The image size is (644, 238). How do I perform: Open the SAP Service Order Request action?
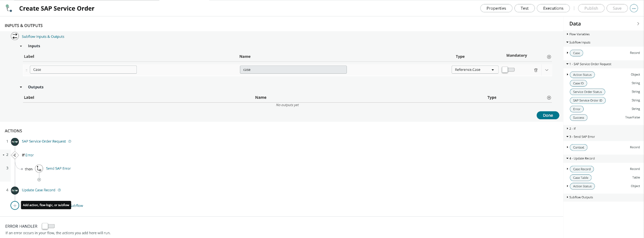click(44, 141)
